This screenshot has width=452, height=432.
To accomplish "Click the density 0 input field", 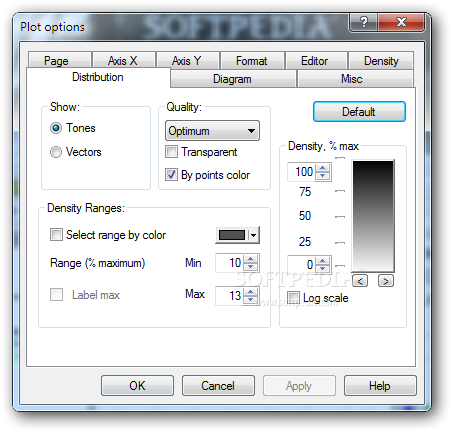I will point(301,265).
